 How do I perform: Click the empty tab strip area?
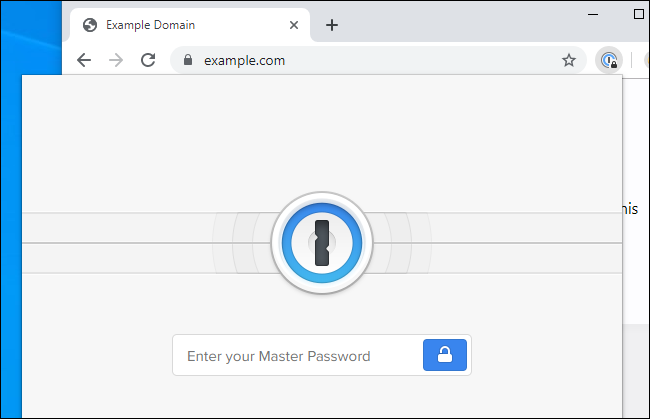coord(460,25)
